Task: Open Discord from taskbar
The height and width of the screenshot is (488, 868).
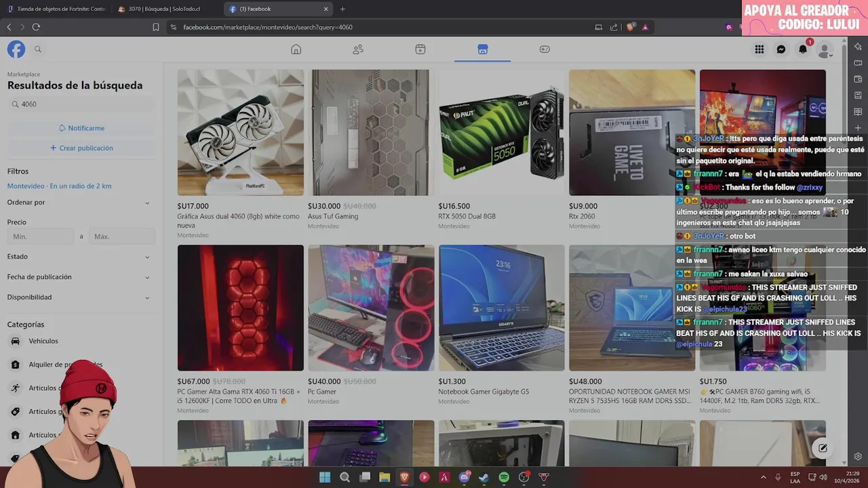Action: (x=465, y=477)
